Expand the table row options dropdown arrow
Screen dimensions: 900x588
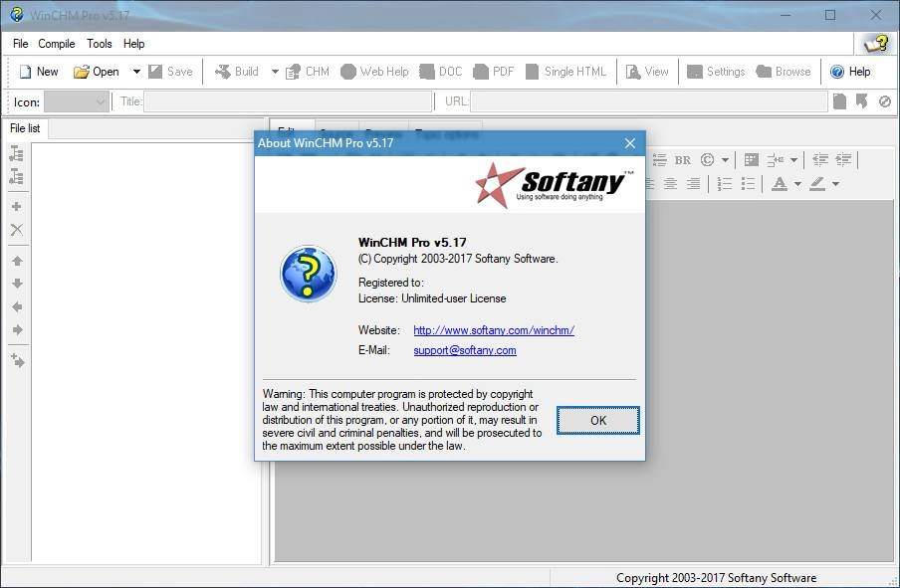click(793, 160)
